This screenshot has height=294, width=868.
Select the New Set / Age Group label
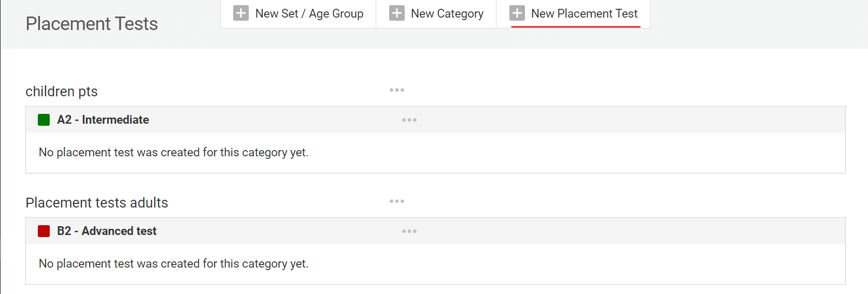point(309,13)
